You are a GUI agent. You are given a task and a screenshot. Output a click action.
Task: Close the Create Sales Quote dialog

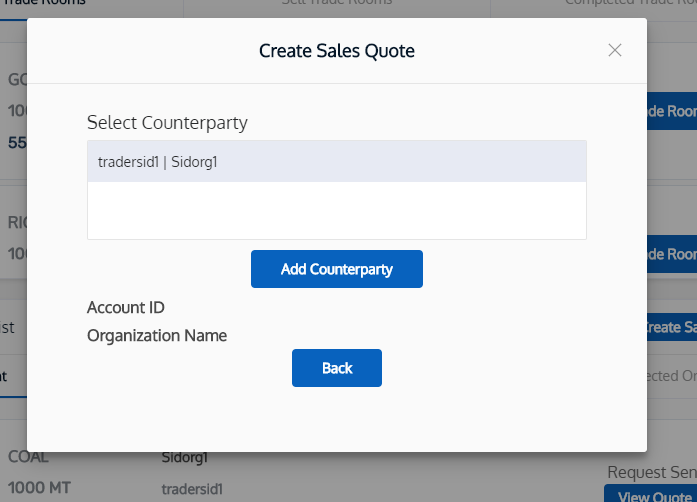pyautogui.click(x=615, y=50)
